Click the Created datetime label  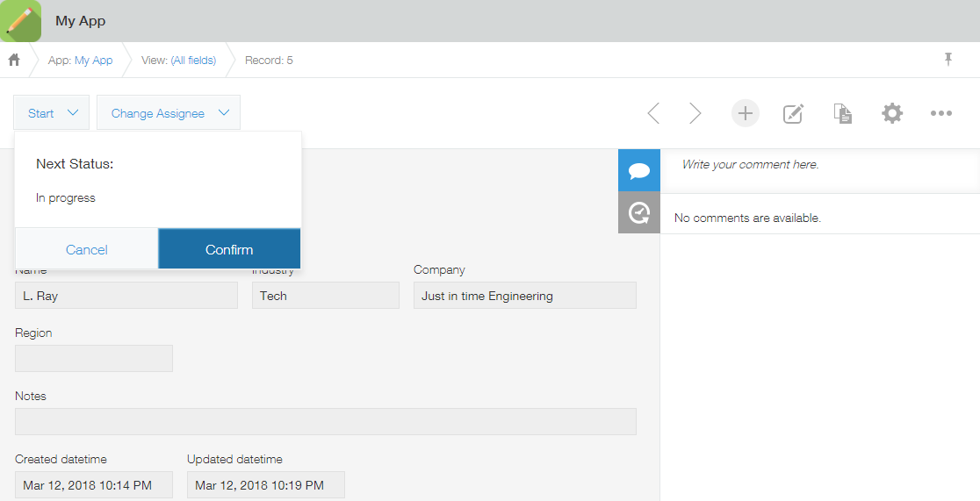61,459
